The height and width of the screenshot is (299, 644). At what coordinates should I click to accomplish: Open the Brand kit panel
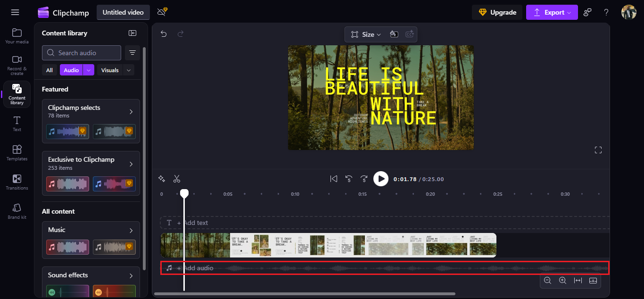point(17,211)
